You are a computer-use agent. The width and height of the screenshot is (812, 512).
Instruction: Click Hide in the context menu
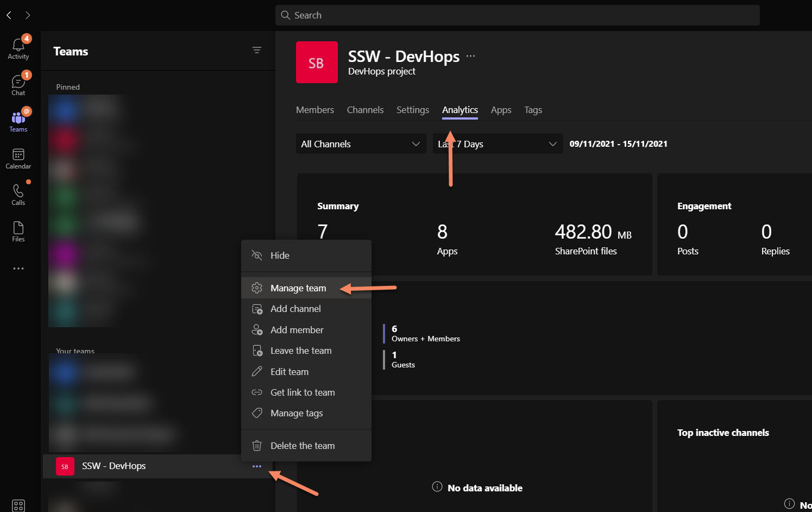pos(280,255)
